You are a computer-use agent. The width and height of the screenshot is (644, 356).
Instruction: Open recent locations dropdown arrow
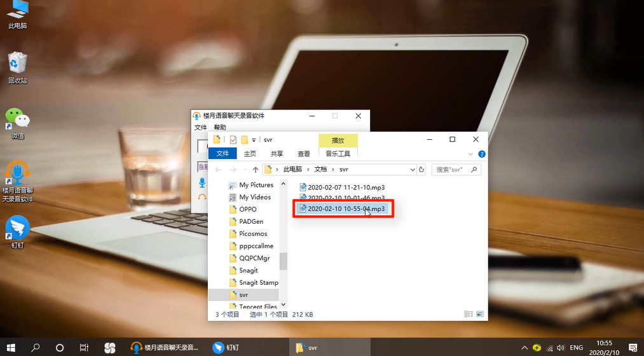245,170
